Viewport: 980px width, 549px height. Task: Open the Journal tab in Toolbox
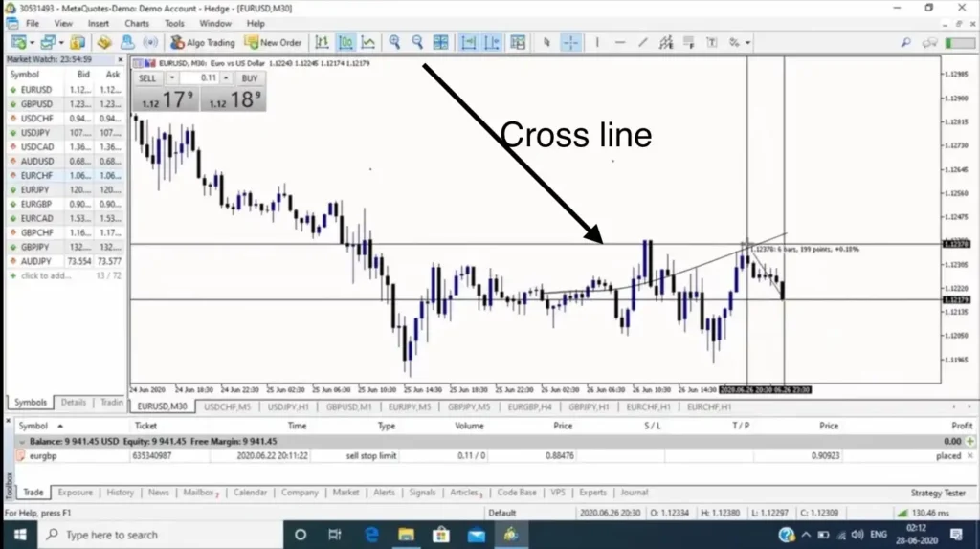[634, 493]
